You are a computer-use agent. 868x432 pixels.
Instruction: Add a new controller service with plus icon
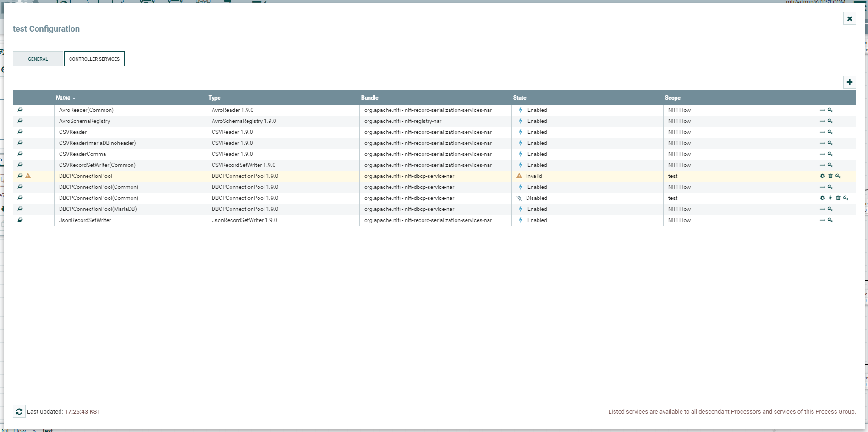[x=850, y=82]
